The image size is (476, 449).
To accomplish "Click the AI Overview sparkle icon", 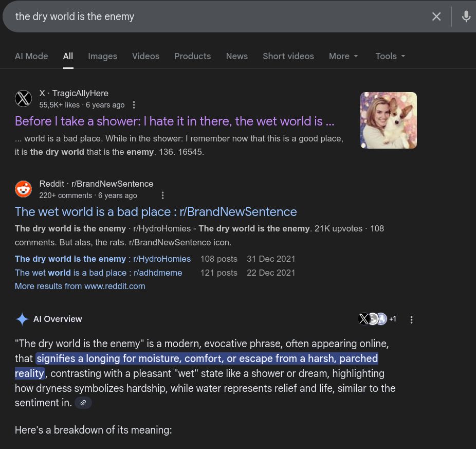I will point(22,319).
